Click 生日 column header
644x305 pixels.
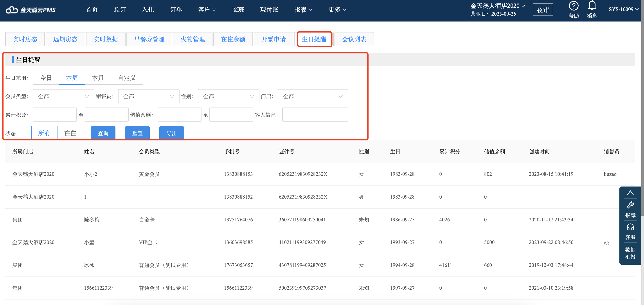[395, 151]
